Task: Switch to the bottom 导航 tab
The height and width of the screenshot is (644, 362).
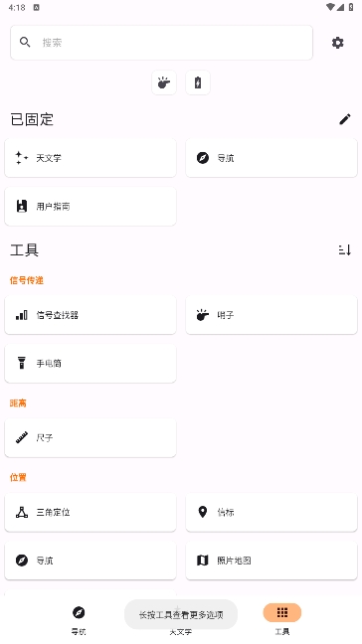Action: (x=79, y=619)
